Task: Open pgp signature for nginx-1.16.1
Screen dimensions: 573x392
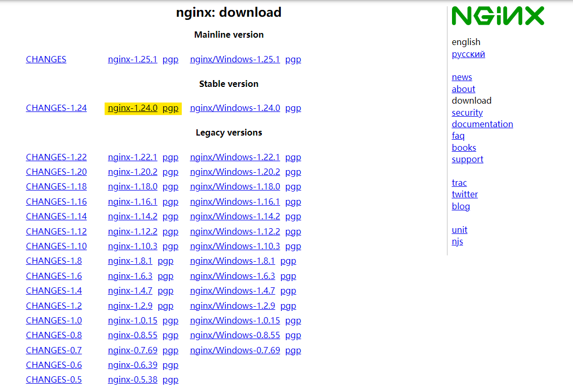Action: (x=170, y=202)
